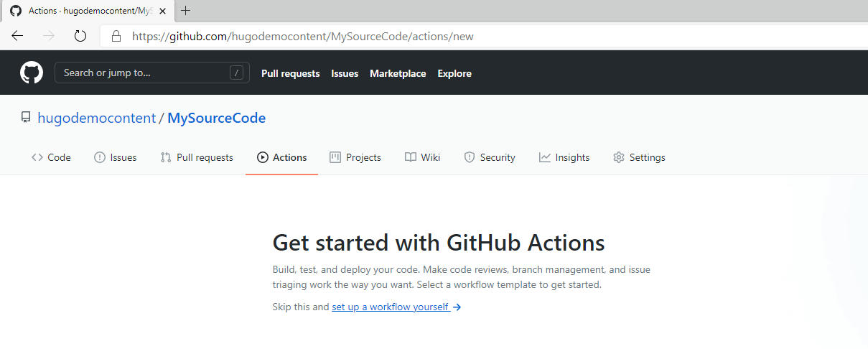Screen dimensions: 868x349
Task: Open Marketplace in the top navigation
Action: coord(398,73)
